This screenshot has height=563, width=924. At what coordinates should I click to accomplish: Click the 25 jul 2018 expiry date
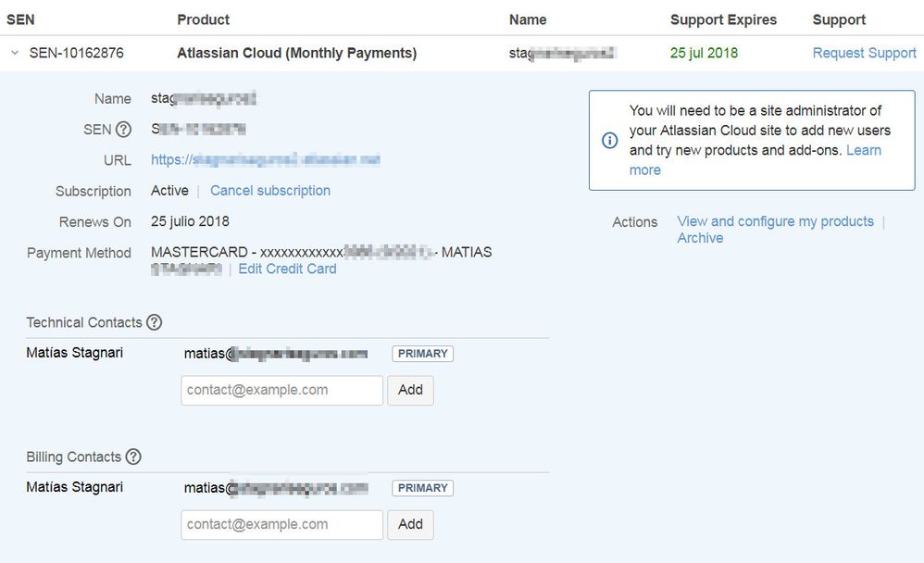[705, 53]
